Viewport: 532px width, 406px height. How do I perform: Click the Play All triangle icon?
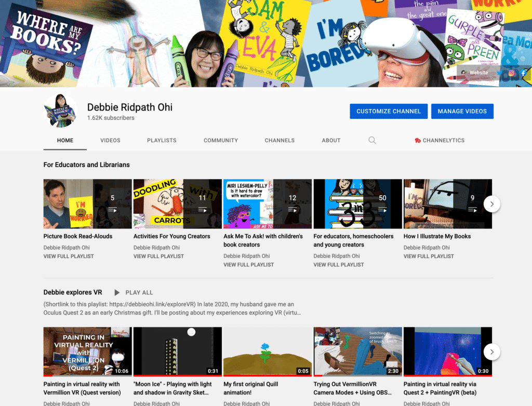coord(117,292)
